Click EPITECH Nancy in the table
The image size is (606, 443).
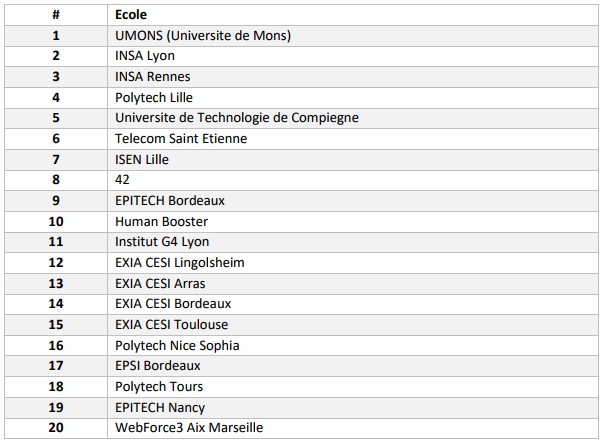160,407
